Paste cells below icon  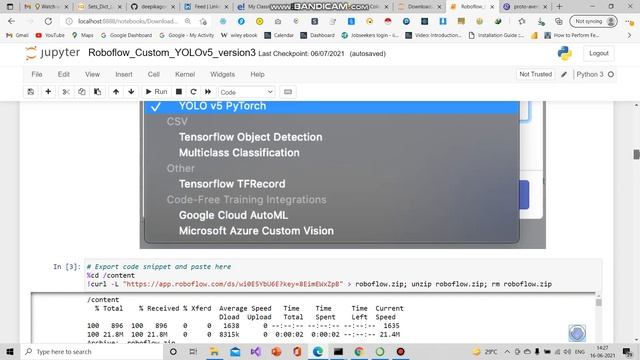click(x=98, y=92)
